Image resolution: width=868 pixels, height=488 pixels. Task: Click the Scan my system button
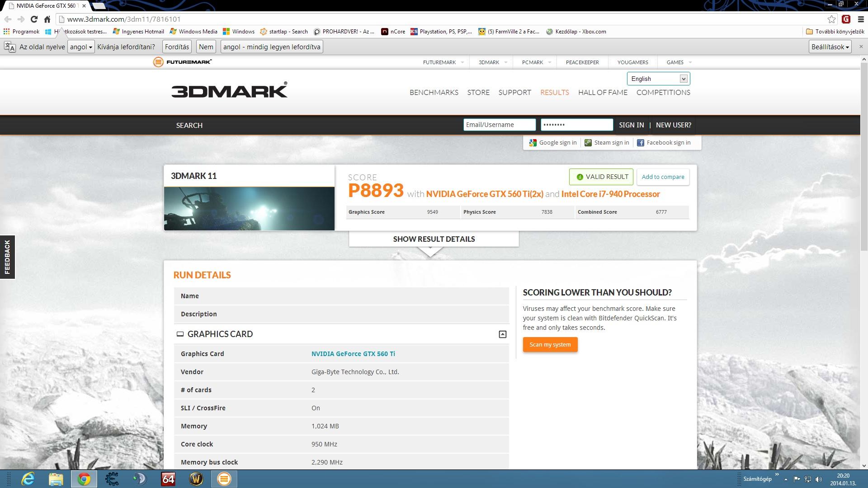550,345
